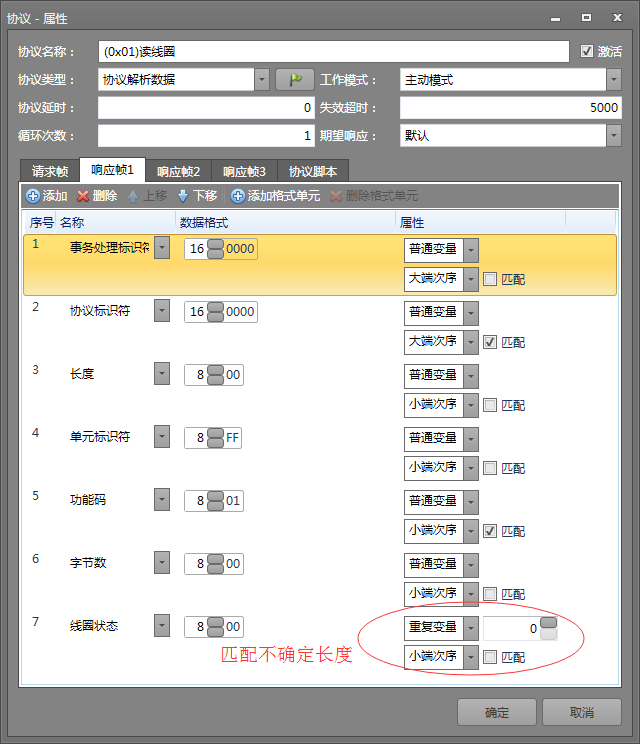Click the stepper on 功能码 data format
The image size is (640, 744).
(215, 501)
